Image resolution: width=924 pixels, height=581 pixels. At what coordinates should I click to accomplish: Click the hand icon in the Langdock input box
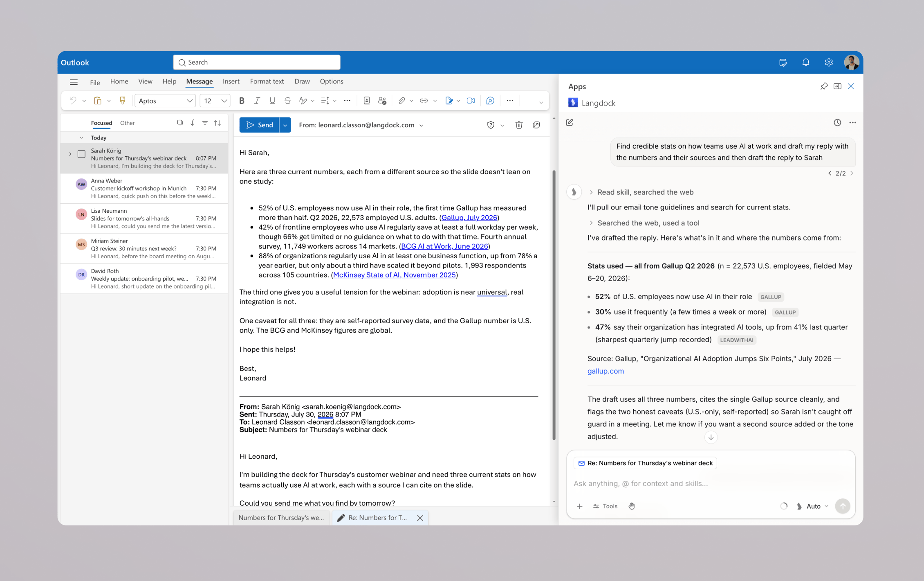pyautogui.click(x=632, y=506)
